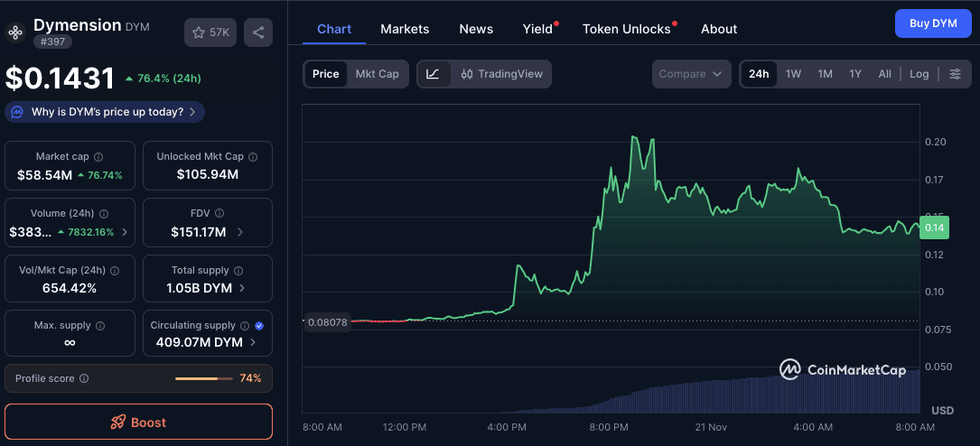
Task: Click the #397 rank badge
Action: point(53,42)
